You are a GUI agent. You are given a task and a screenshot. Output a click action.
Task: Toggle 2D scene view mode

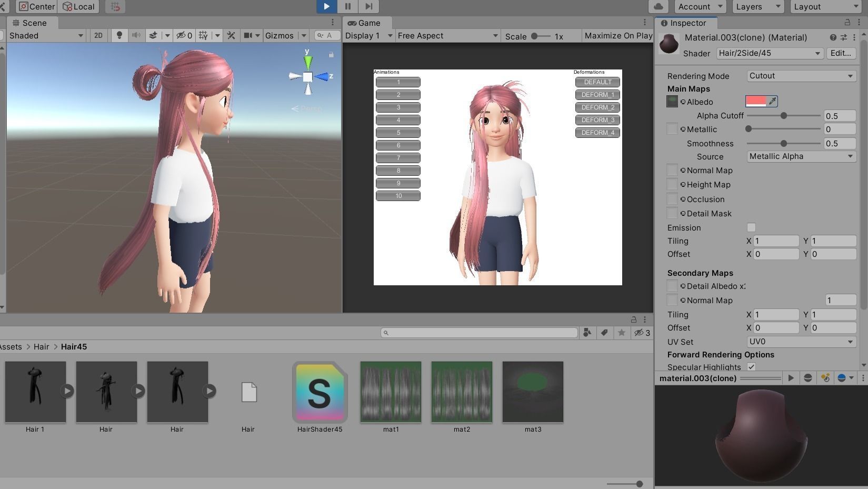point(98,35)
